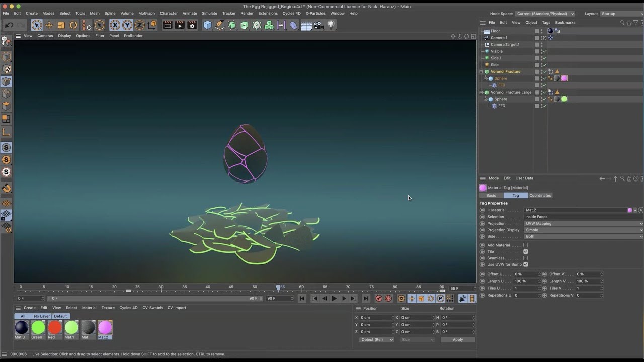Open the Spline Pen tool

pyautogui.click(x=220, y=25)
